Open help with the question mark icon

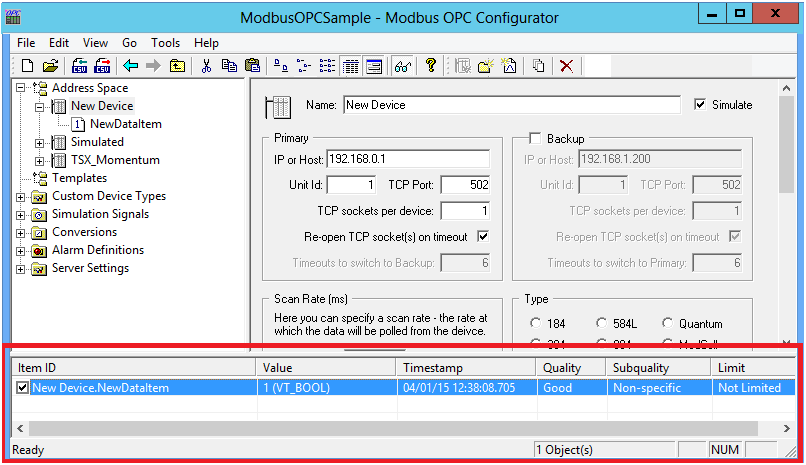pyautogui.click(x=431, y=66)
